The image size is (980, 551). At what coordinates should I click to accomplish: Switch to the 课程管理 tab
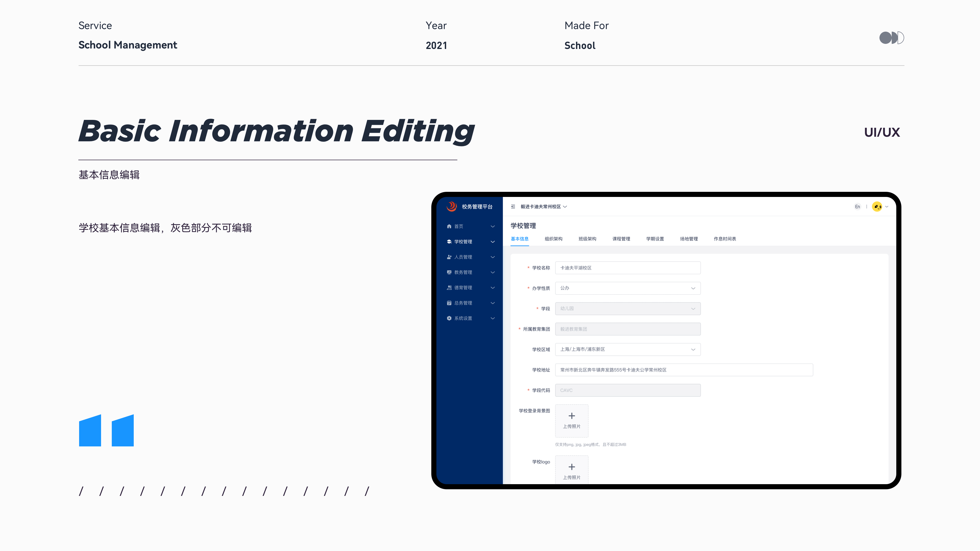621,239
